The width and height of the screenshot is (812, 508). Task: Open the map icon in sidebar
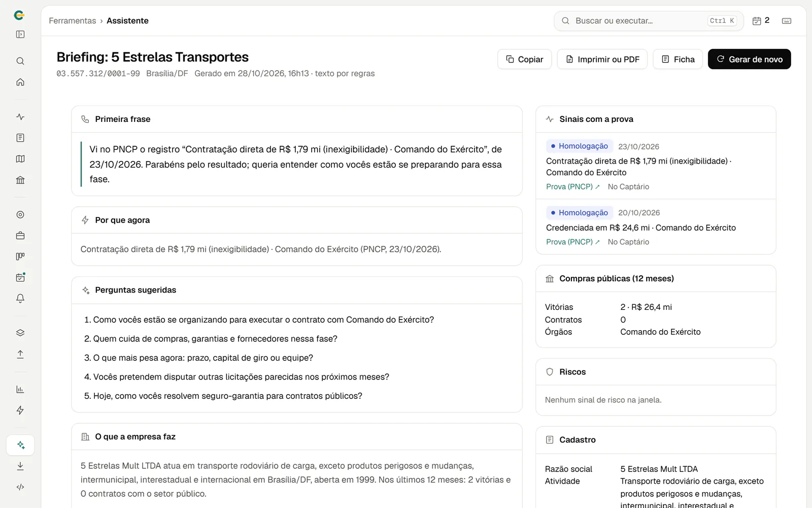(x=20, y=159)
